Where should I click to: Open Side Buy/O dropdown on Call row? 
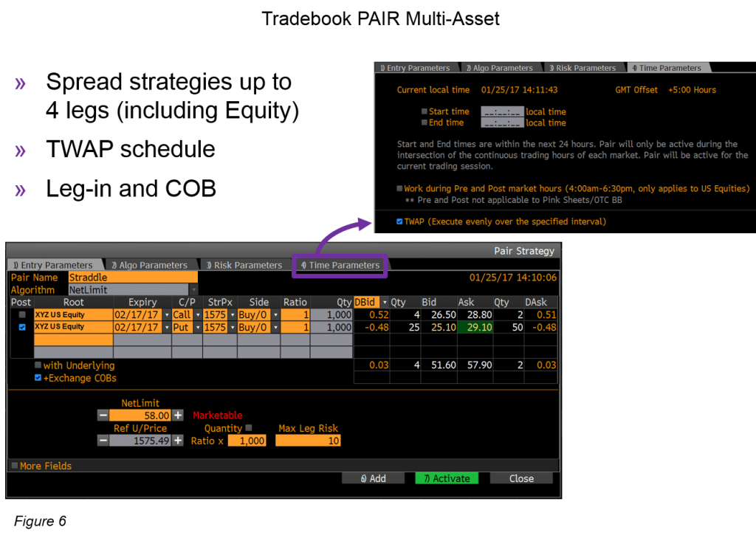[x=276, y=315]
